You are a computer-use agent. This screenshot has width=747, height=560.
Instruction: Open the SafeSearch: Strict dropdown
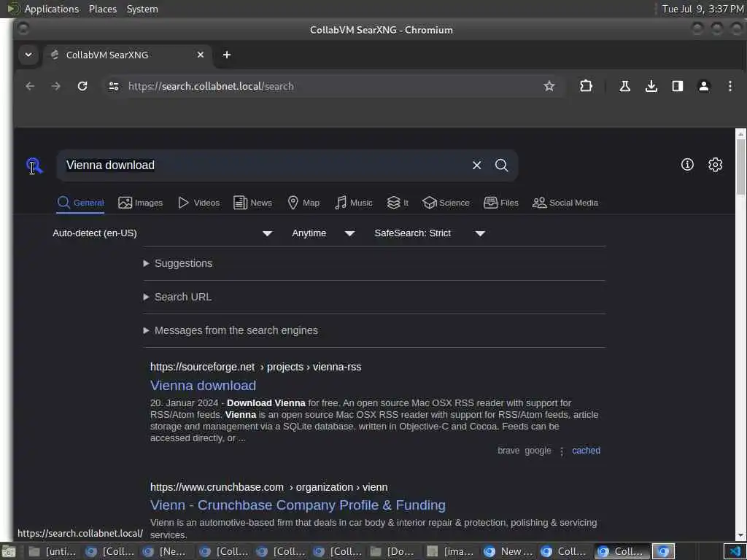coord(429,233)
